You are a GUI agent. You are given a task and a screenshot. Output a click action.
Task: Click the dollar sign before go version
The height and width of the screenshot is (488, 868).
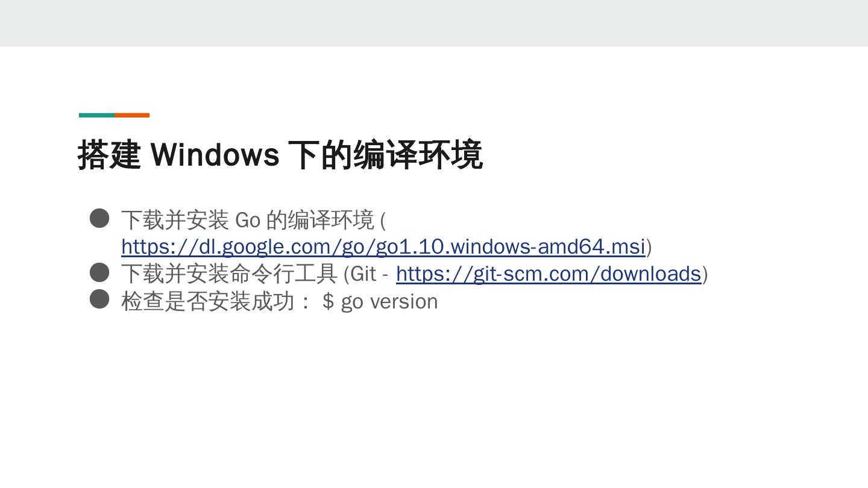(329, 301)
